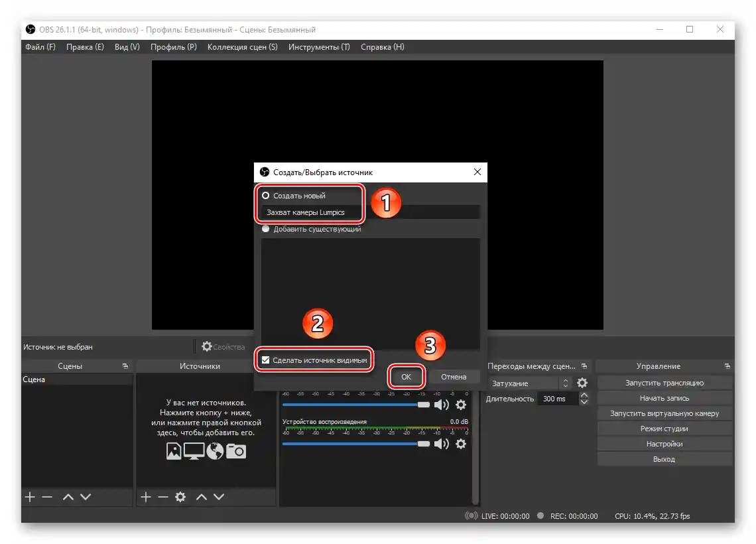The image size is (756, 544).
Task: Click the CPU 10.4%, 22.73 fps status text
Action: (652, 516)
